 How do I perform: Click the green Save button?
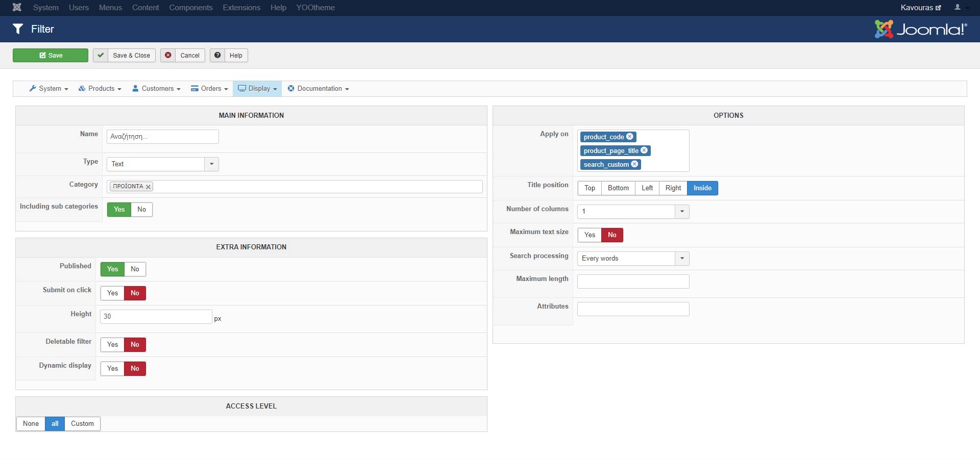(x=51, y=55)
